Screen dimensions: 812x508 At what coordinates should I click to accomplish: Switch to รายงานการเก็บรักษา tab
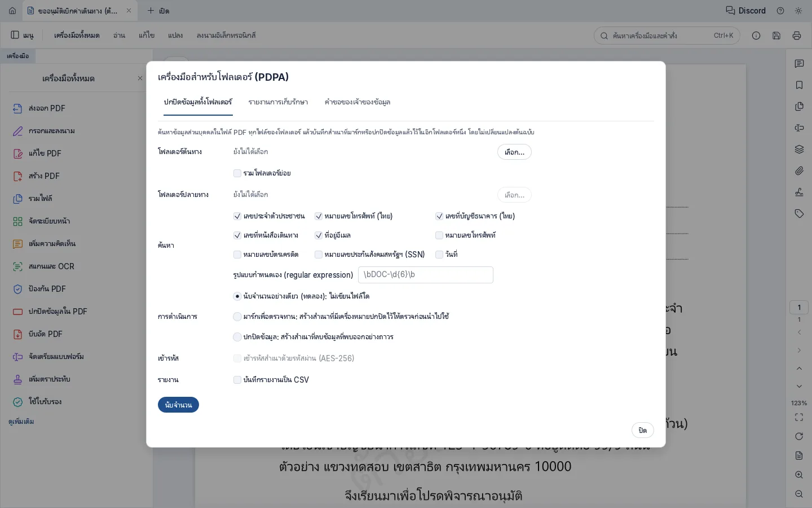[x=278, y=102]
